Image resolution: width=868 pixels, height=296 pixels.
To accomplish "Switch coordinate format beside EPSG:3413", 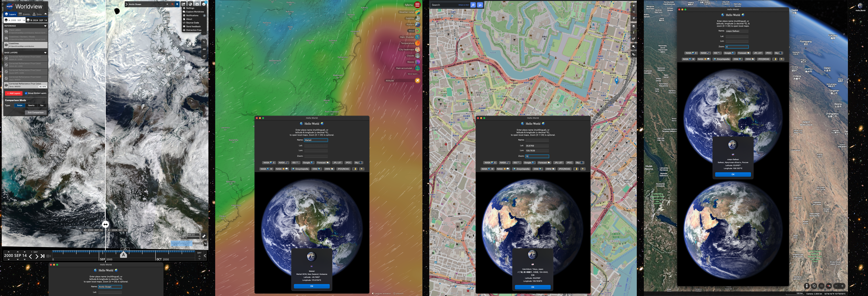I will pos(205,243).
